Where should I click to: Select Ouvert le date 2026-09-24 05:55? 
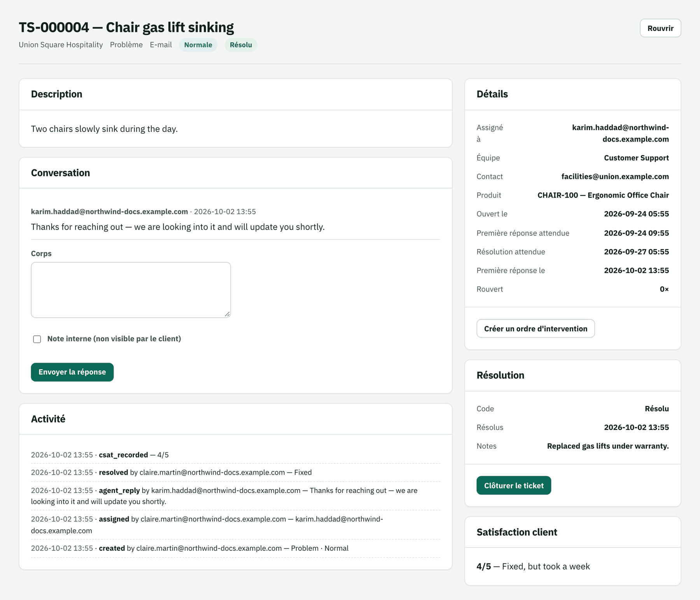click(636, 214)
